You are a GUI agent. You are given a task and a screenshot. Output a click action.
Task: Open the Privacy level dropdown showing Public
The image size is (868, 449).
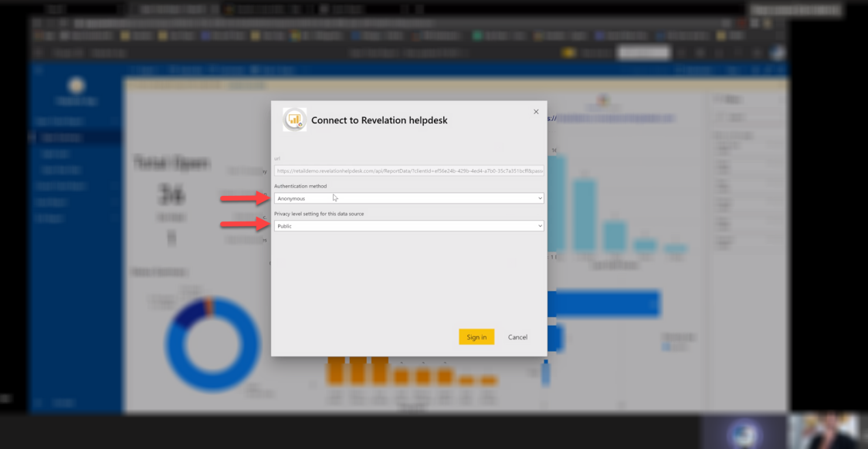[x=409, y=225]
